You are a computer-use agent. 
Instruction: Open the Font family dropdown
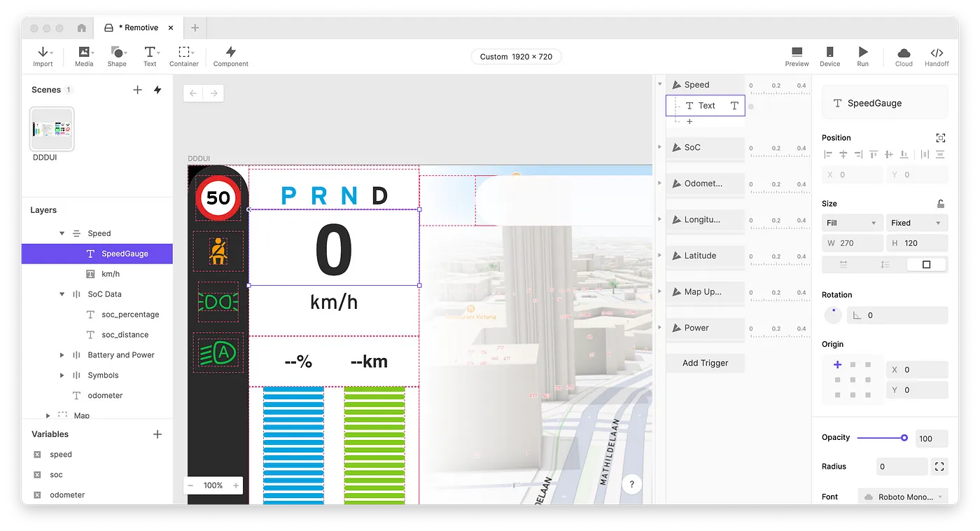[903, 497]
